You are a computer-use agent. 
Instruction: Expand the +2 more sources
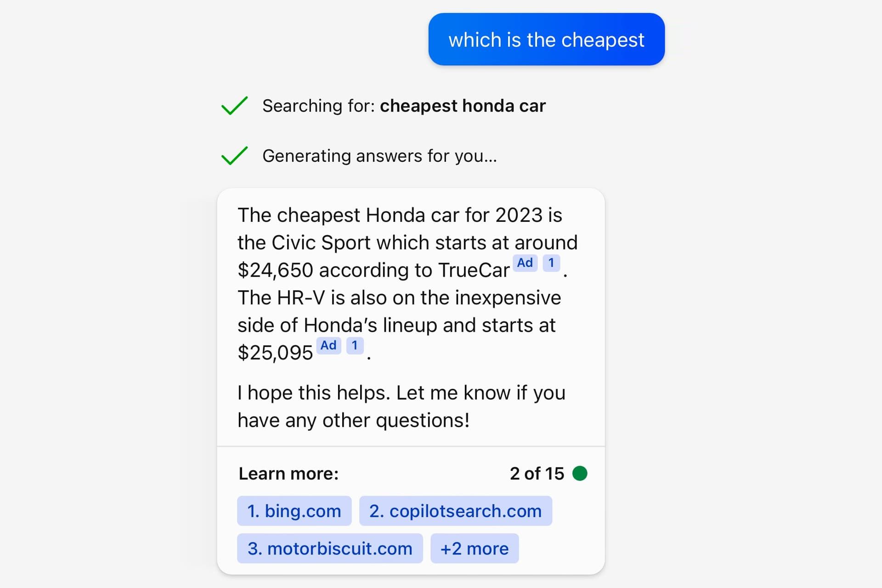[x=474, y=548]
